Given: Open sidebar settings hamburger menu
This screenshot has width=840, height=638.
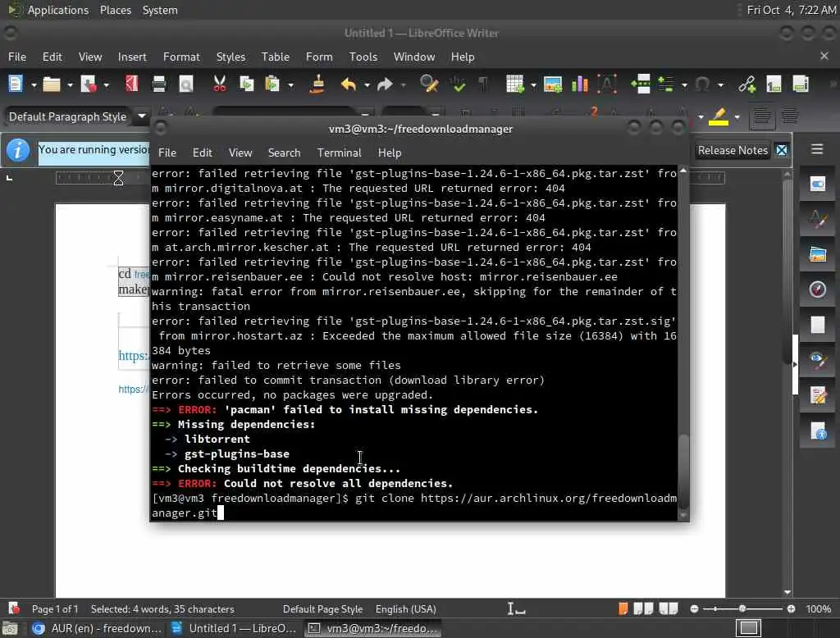Looking at the screenshot, I should coord(817,149).
